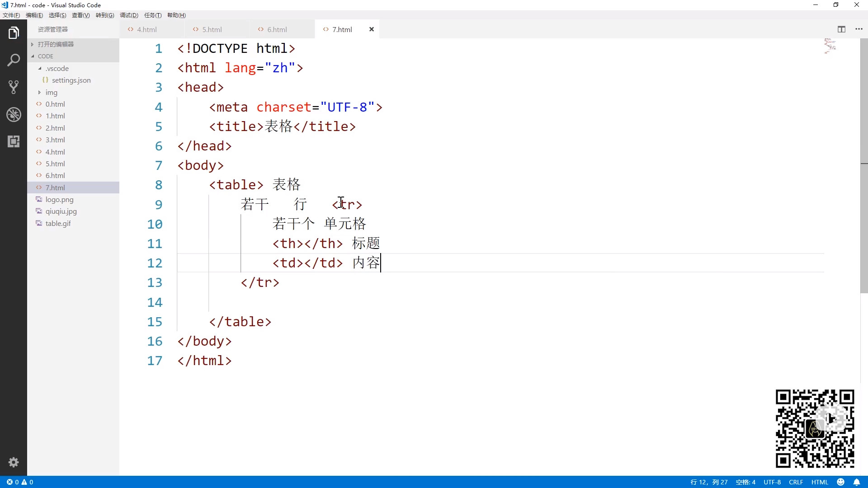Collapse the .vscode folder
Viewport: 868px width, 488px height.
coord(57,69)
